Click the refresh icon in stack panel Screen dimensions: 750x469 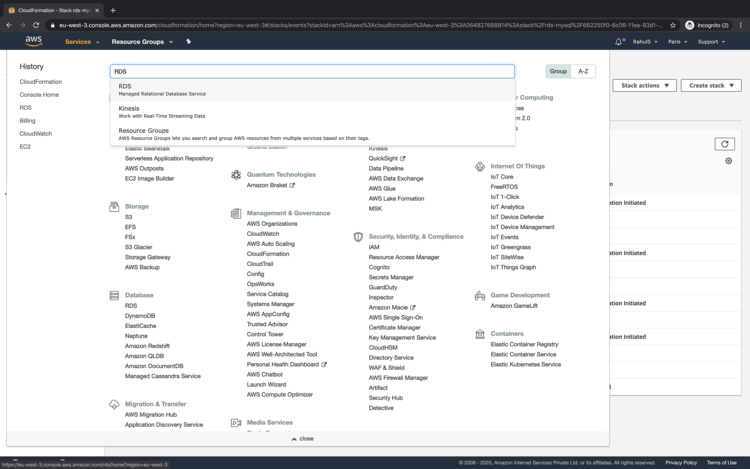[725, 144]
